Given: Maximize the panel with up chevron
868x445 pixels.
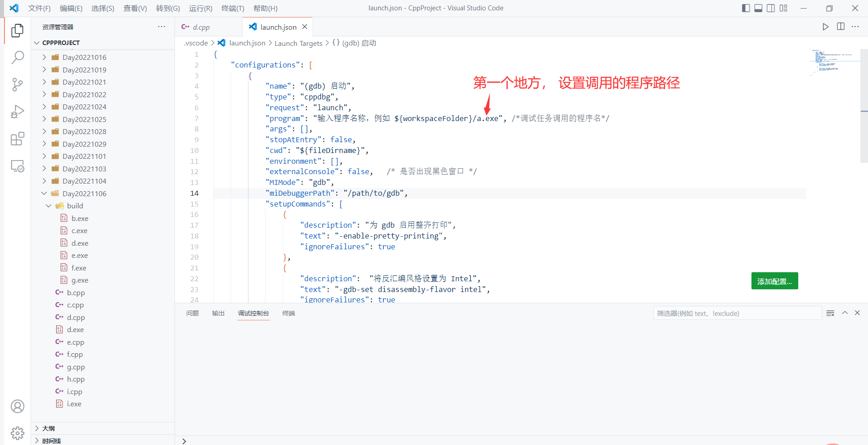Looking at the screenshot, I should (x=845, y=313).
